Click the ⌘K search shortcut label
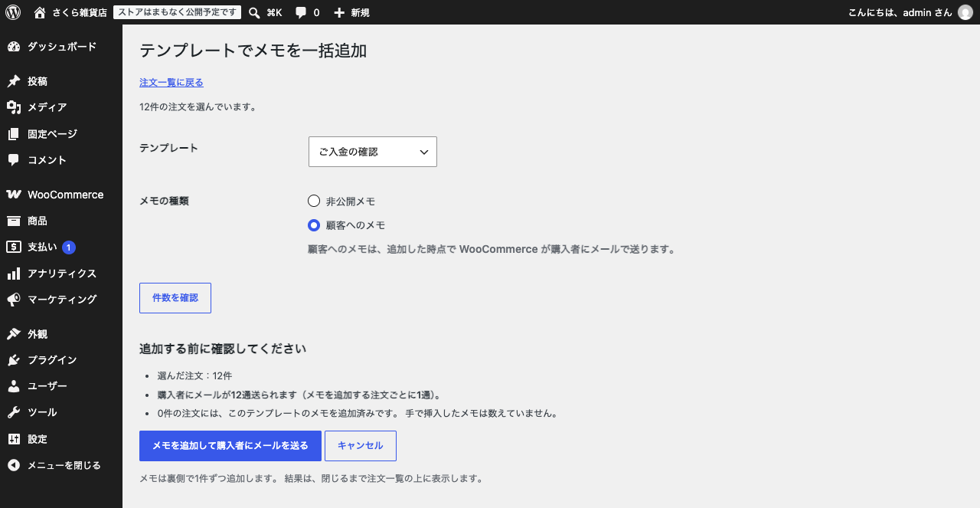 pos(274,12)
